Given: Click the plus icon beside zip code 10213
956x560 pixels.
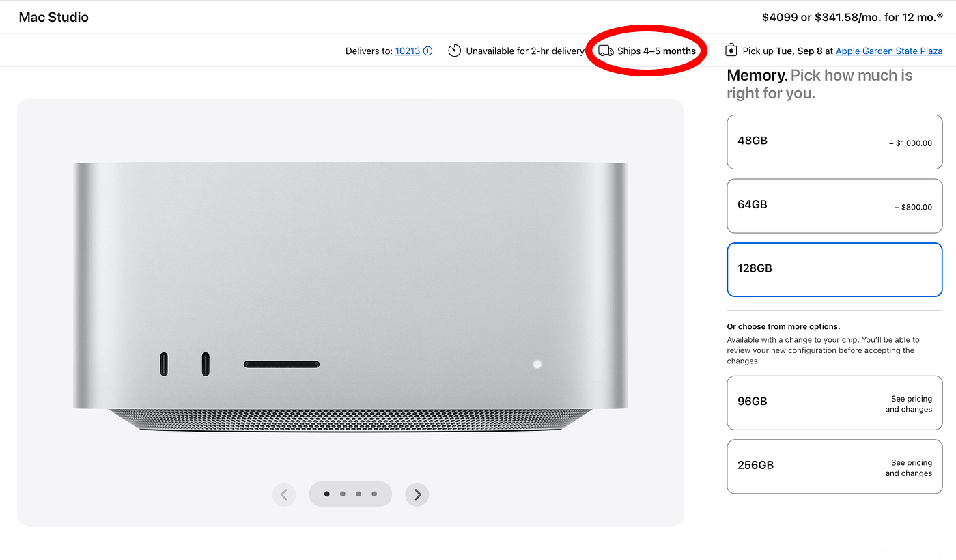Looking at the screenshot, I should coord(428,51).
